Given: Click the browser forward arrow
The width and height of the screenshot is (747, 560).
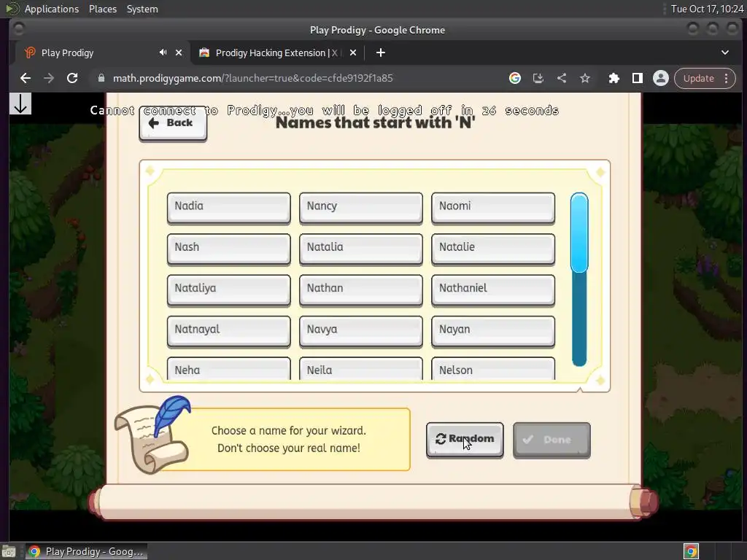Looking at the screenshot, I should click(49, 78).
